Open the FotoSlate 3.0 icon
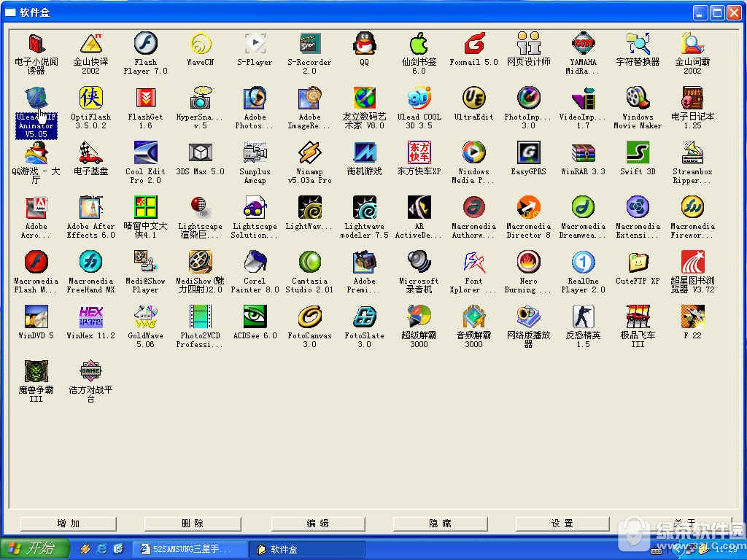Viewport: 747px width, 560px height. coord(365,317)
